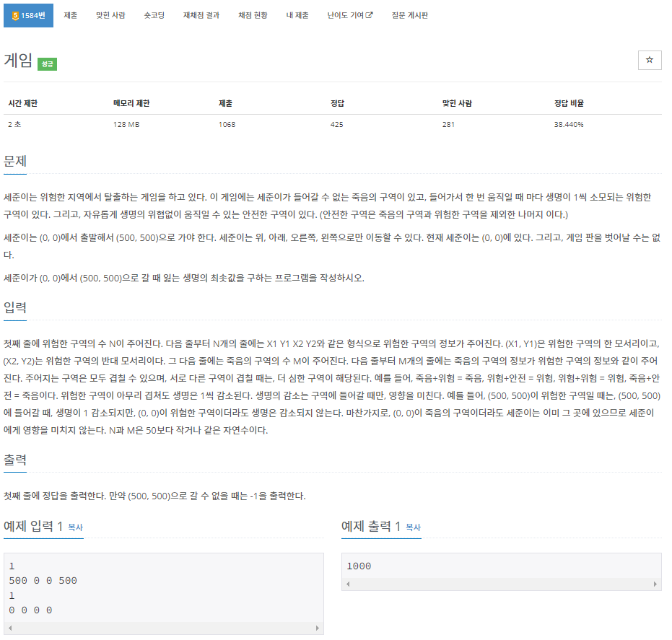Click left arrow of sample input scrollbar

(x=10, y=628)
